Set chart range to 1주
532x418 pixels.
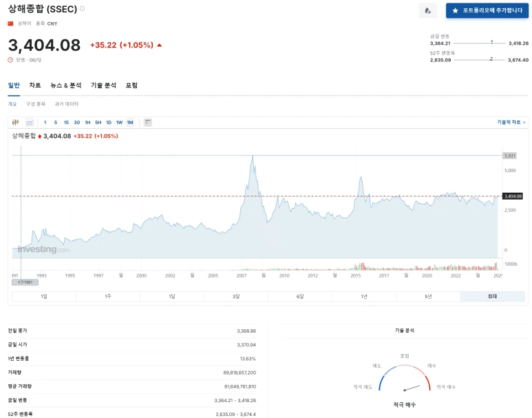[108, 296]
